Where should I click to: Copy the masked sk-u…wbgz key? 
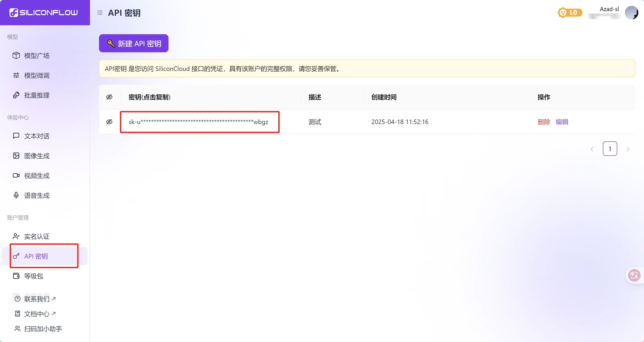[198, 122]
